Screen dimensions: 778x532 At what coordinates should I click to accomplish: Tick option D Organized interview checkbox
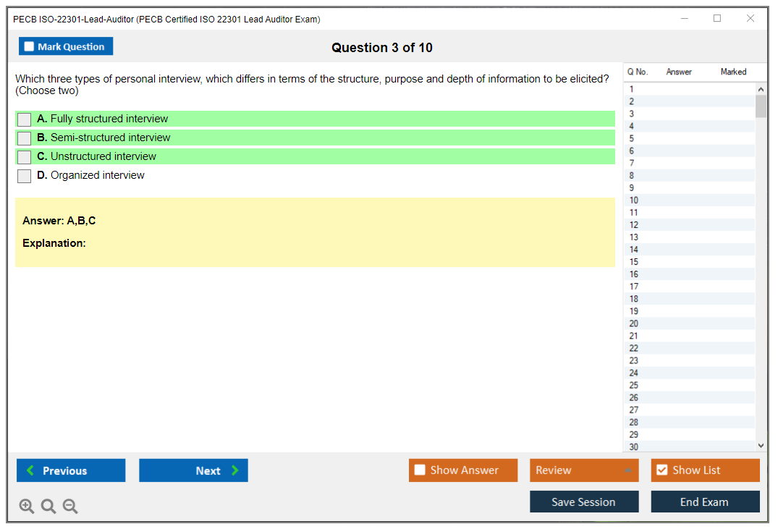(x=25, y=176)
